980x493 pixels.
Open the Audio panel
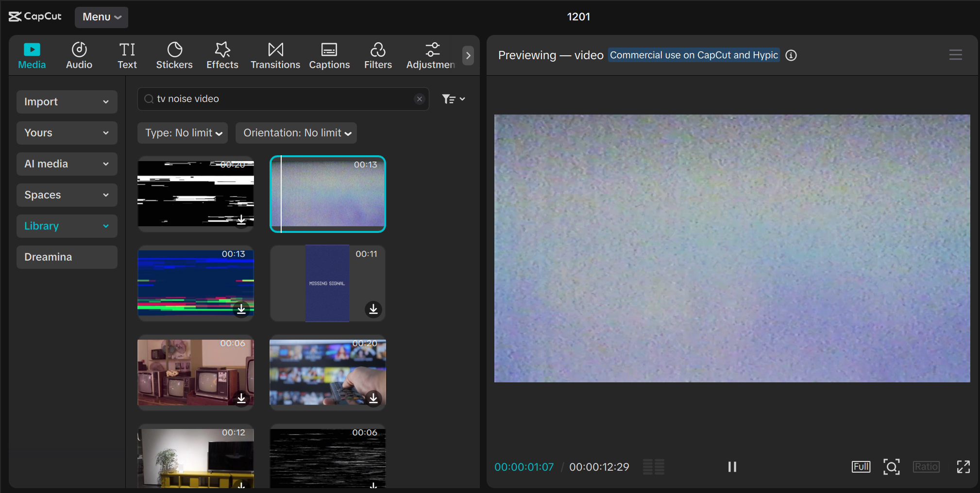[79, 55]
